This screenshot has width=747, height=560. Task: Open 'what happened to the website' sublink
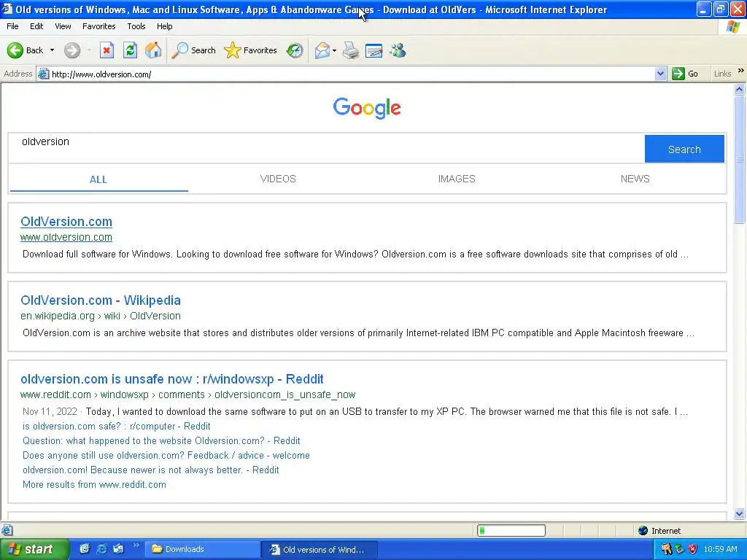161,441
